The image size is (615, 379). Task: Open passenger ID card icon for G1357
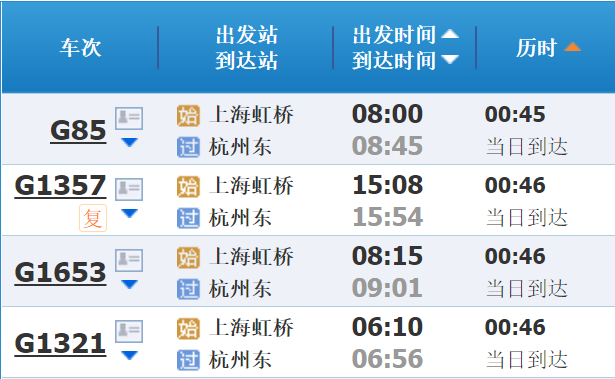click(x=129, y=190)
